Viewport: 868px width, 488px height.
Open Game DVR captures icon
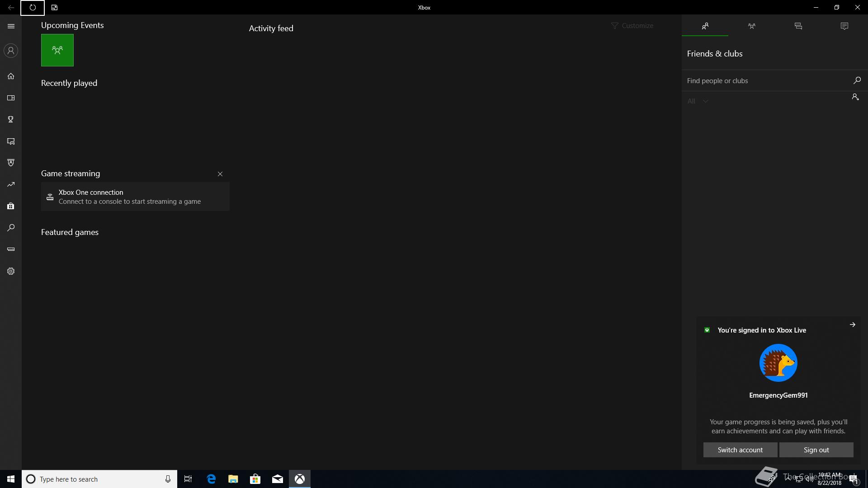coord(11,141)
